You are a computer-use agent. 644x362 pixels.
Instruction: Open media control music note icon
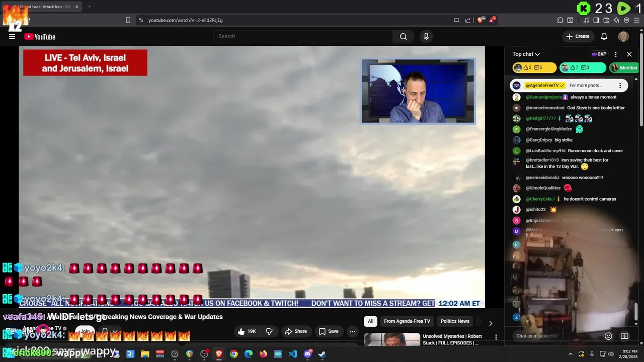587,20
